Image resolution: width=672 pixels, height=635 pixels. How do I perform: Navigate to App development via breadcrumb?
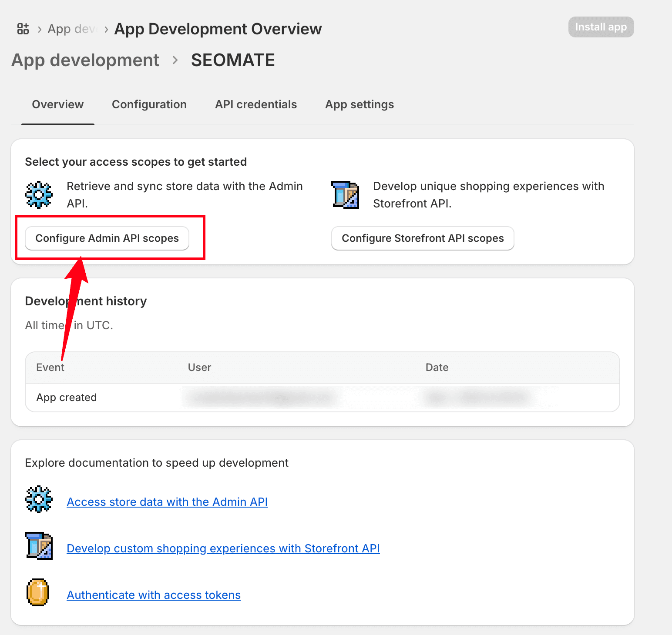[85, 60]
